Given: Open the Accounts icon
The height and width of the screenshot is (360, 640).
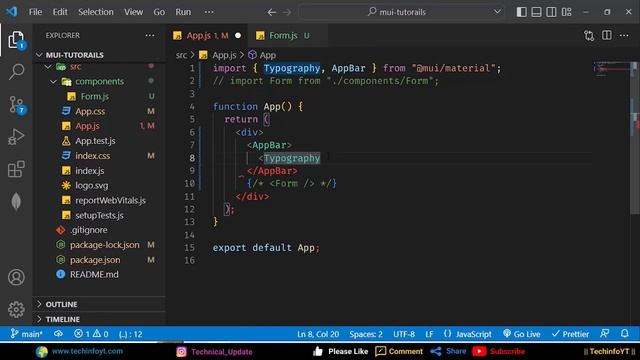Looking at the screenshot, I should click(x=16, y=278).
